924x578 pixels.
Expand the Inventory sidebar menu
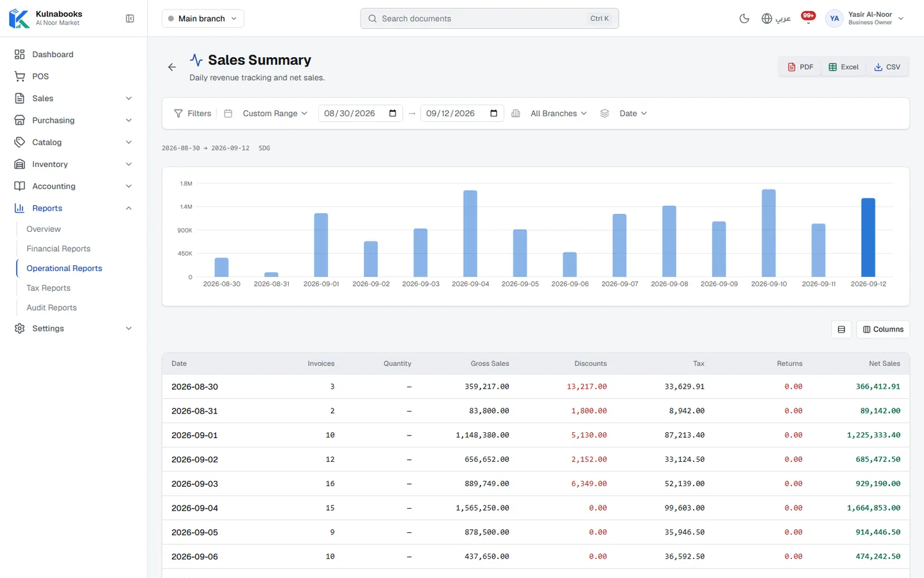point(74,164)
